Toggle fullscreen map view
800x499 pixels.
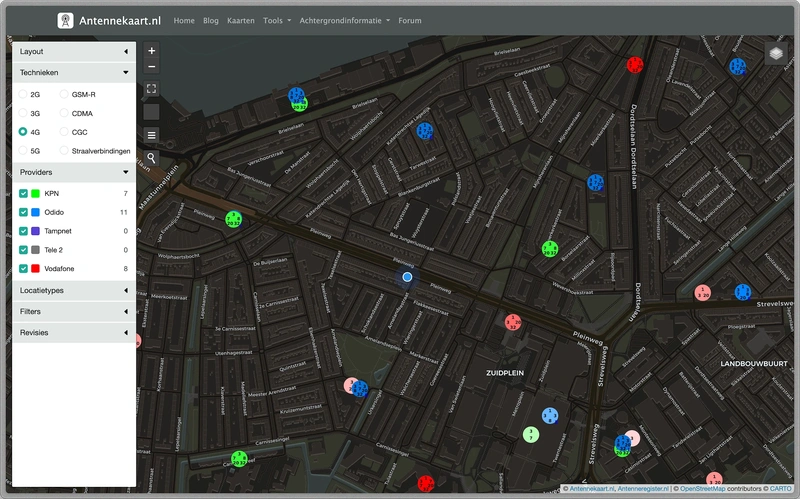click(152, 89)
